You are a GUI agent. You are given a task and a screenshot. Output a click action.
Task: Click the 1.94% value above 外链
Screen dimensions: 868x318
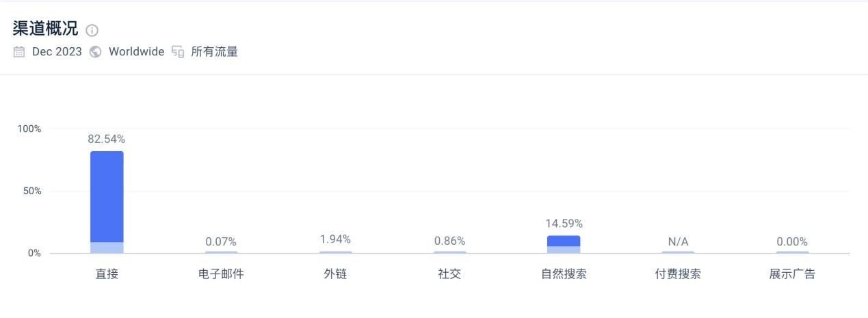pyautogui.click(x=335, y=239)
